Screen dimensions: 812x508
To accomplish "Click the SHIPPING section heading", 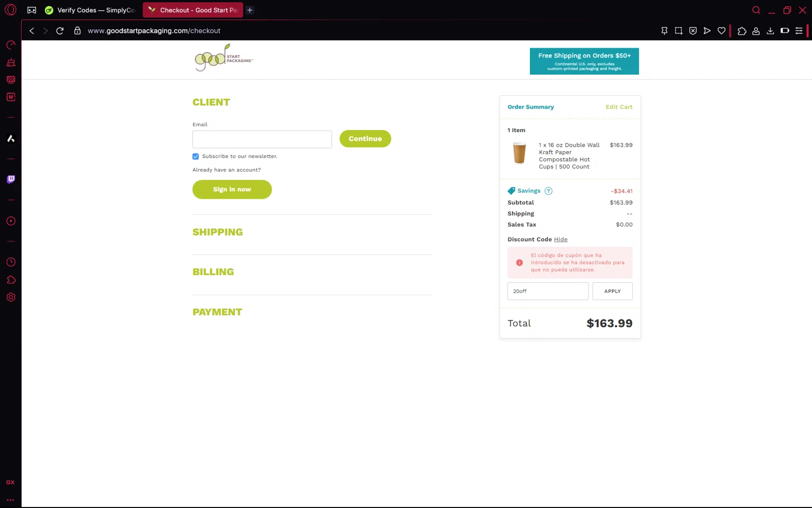I will coord(218,232).
